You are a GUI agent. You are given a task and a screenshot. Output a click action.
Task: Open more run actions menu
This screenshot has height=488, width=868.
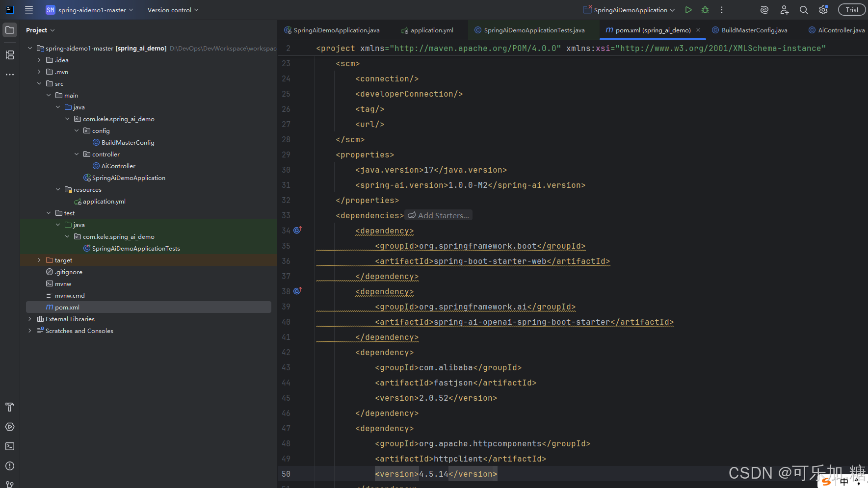click(x=722, y=10)
